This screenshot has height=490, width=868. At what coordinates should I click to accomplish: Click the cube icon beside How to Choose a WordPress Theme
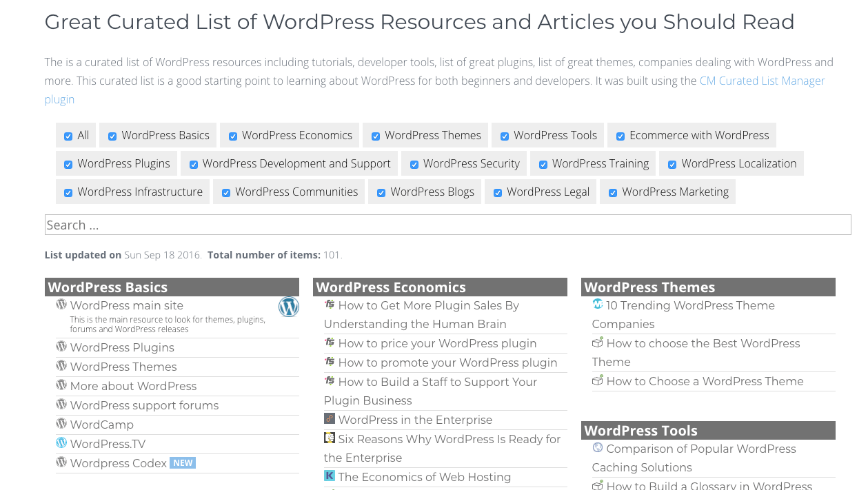[x=596, y=380]
